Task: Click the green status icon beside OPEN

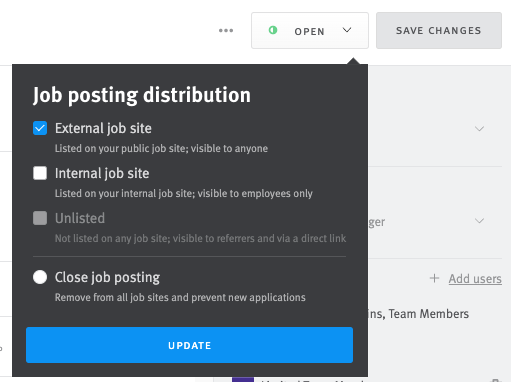Action: (x=273, y=30)
